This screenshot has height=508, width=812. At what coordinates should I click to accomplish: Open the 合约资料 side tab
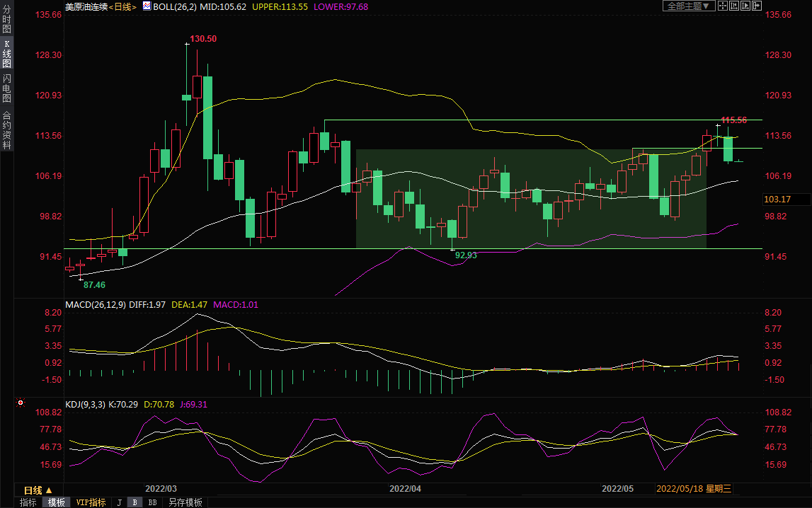pyautogui.click(x=6, y=129)
